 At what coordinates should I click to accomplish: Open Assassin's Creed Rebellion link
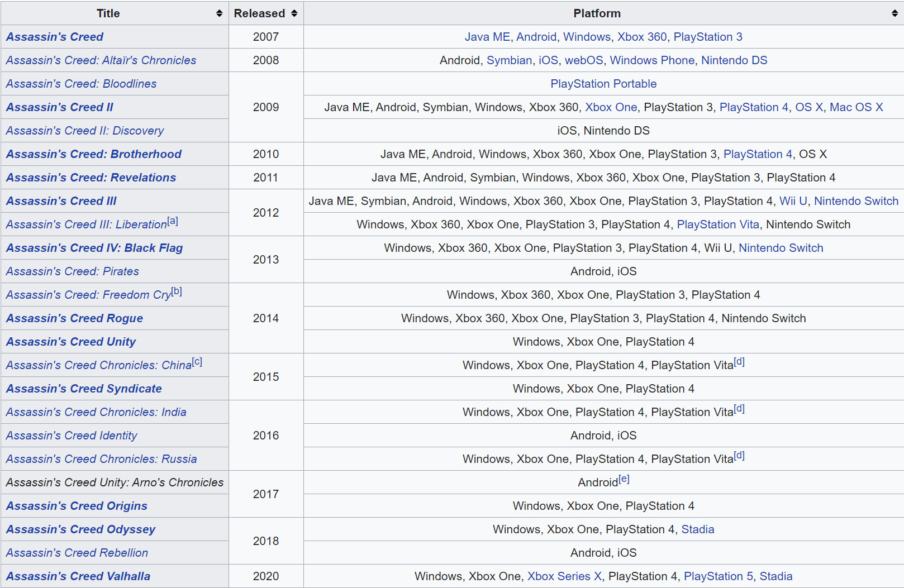click(77, 553)
